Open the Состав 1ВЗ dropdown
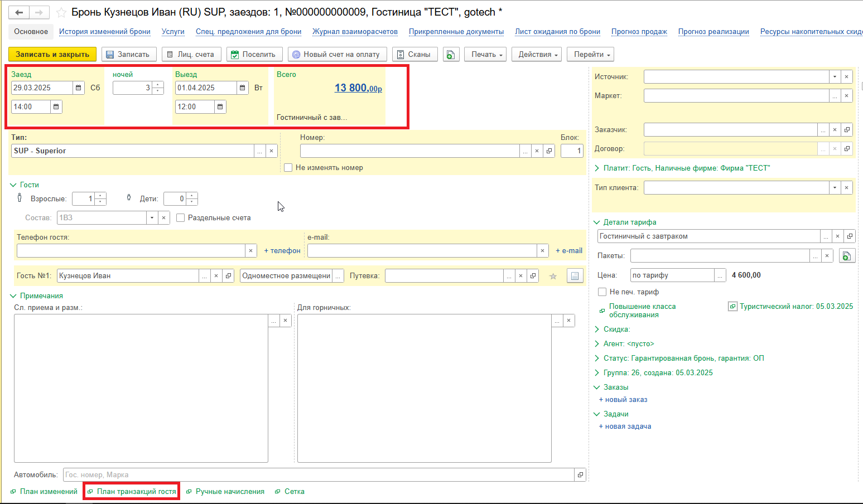The image size is (863, 504). [152, 217]
